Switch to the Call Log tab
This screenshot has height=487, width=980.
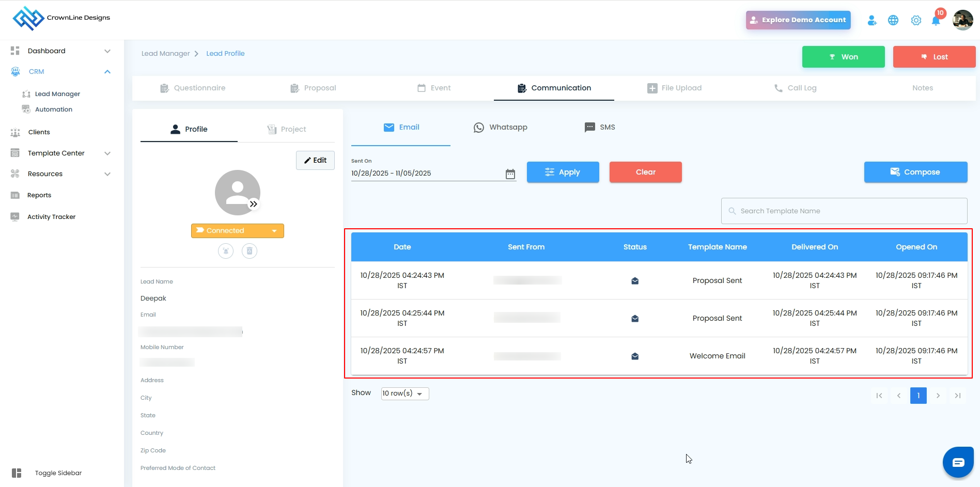coord(795,88)
